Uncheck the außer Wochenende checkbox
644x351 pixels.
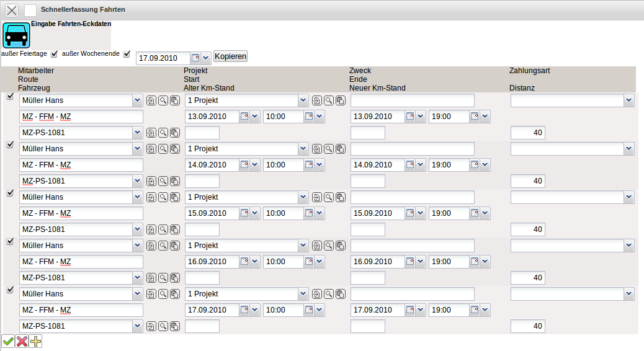tap(127, 54)
